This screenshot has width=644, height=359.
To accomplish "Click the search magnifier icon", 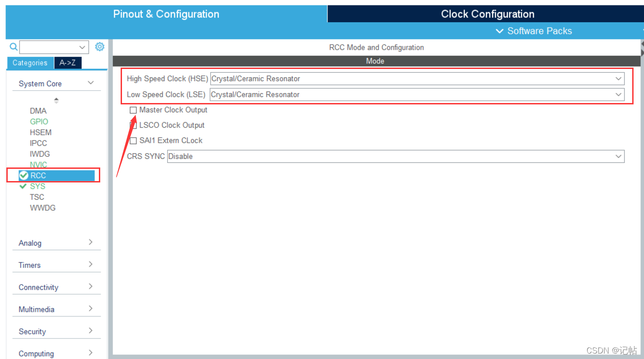I will click(14, 47).
